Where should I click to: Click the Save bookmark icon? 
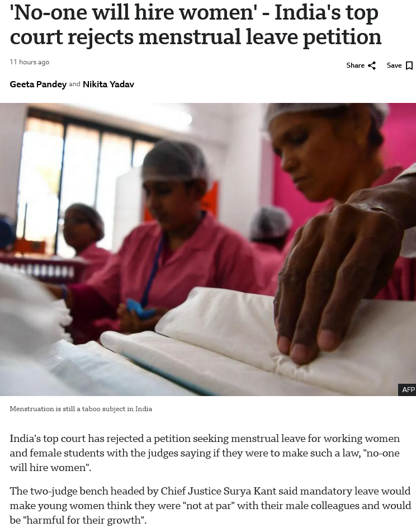[x=409, y=65]
